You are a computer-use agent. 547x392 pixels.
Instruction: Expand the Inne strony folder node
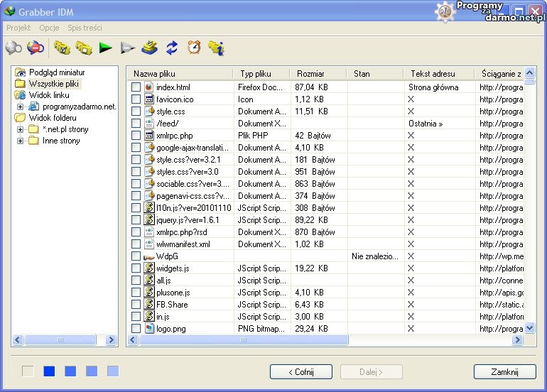21,141
